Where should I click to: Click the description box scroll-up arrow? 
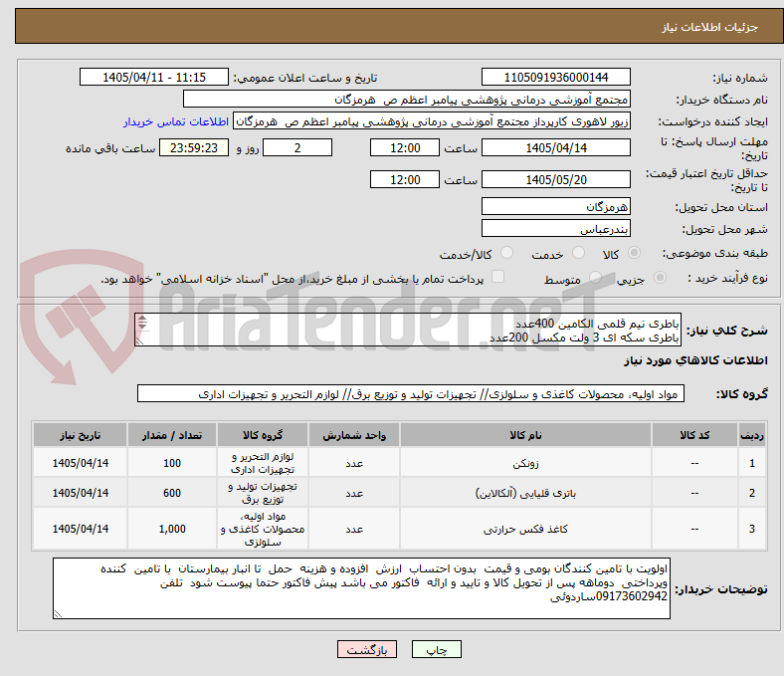click(x=142, y=319)
